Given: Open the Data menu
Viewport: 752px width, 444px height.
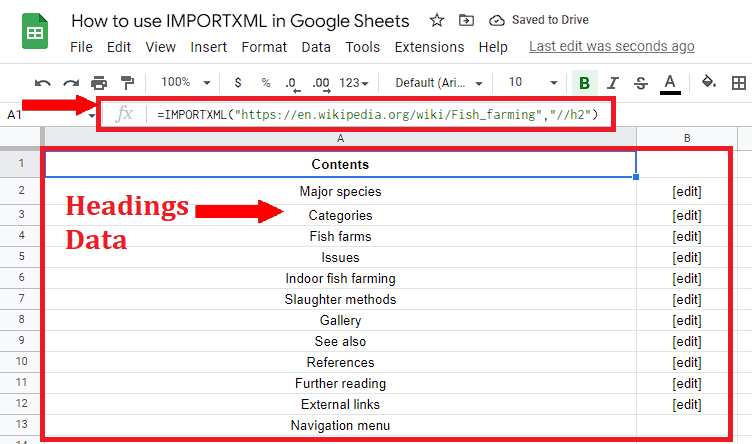Looking at the screenshot, I should pos(316,47).
